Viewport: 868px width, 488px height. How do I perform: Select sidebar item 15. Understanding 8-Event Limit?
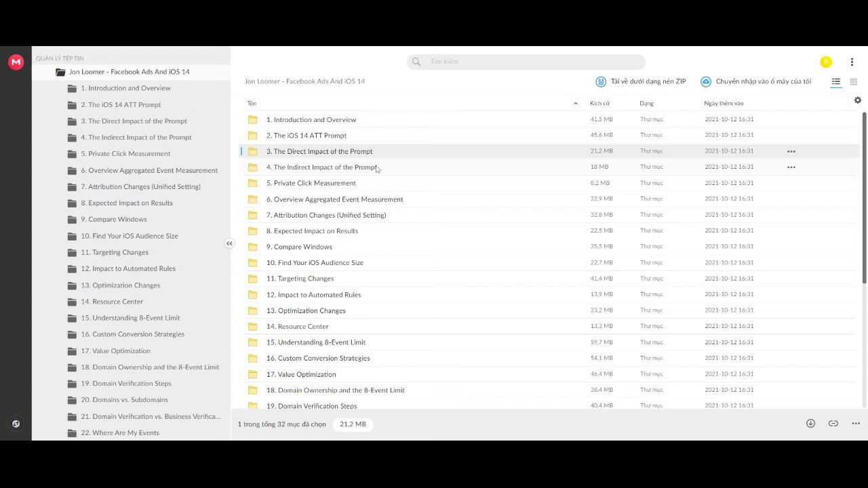click(x=130, y=318)
